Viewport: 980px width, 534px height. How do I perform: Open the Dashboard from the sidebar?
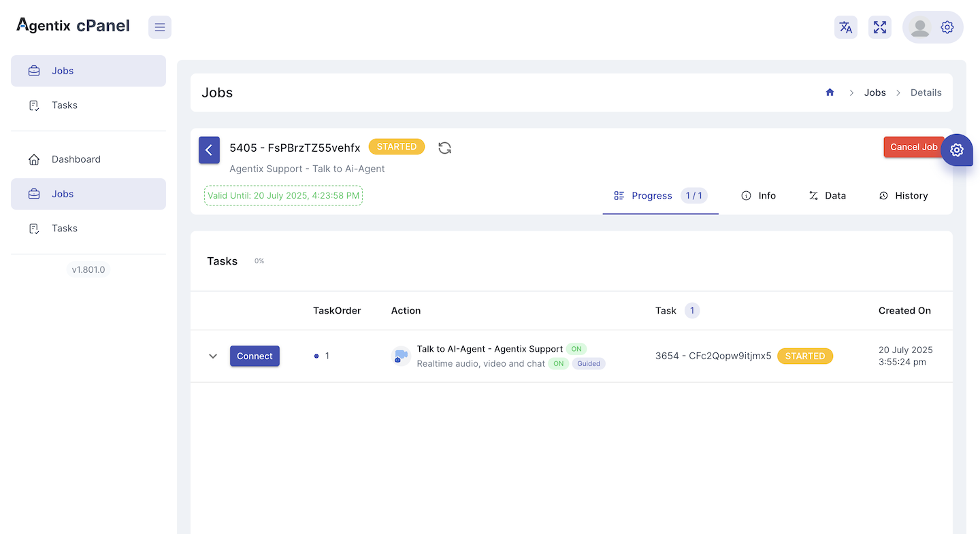(76, 158)
